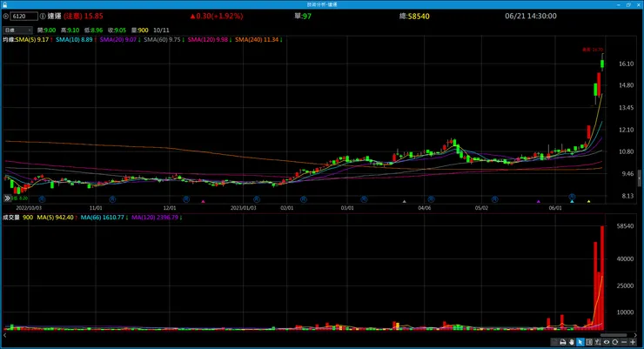Screen dimensions: 644x349
Task: Click the info icon beside the stock name
Action: tap(43, 17)
